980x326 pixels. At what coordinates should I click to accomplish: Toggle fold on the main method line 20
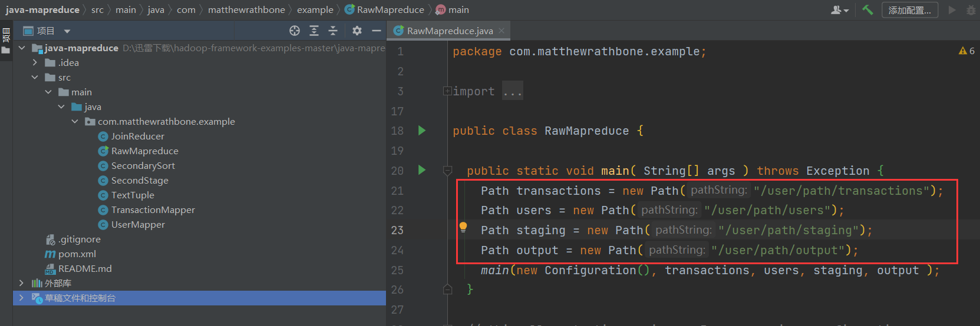(x=447, y=171)
